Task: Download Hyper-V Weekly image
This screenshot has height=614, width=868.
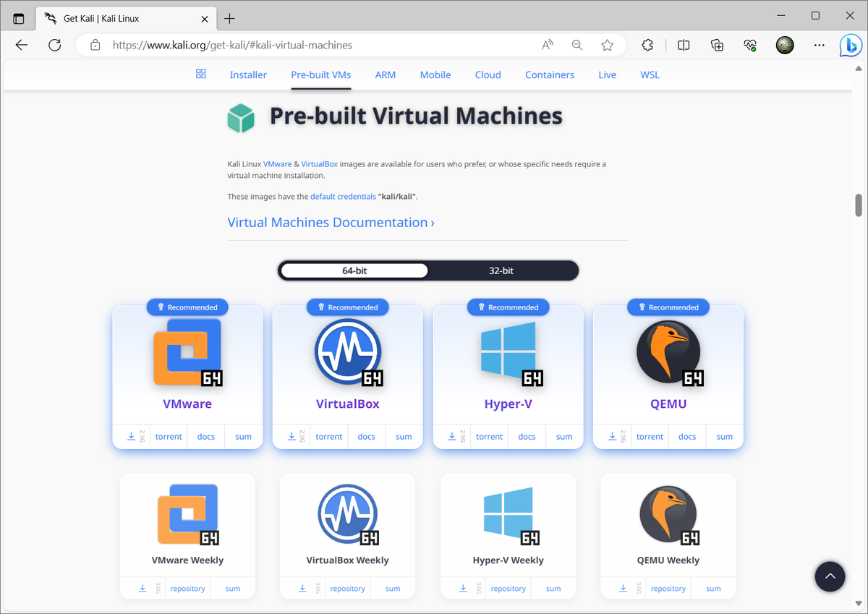Action: (x=464, y=588)
